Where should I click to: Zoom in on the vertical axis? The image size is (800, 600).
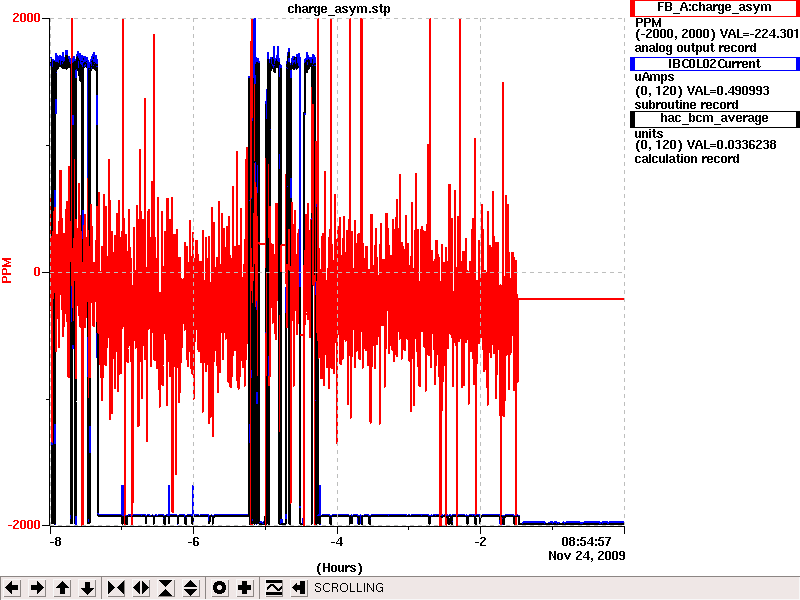point(166,588)
